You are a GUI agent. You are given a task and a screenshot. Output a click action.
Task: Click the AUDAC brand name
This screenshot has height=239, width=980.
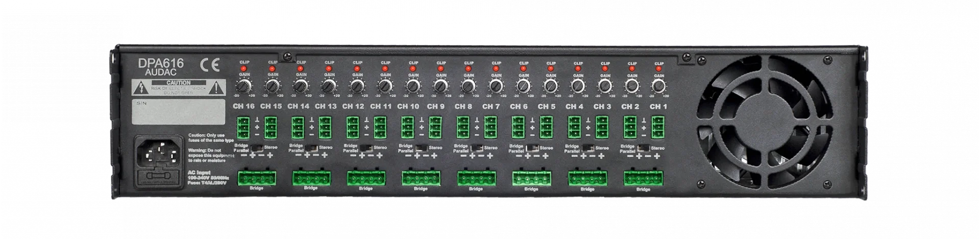tap(161, 73)
